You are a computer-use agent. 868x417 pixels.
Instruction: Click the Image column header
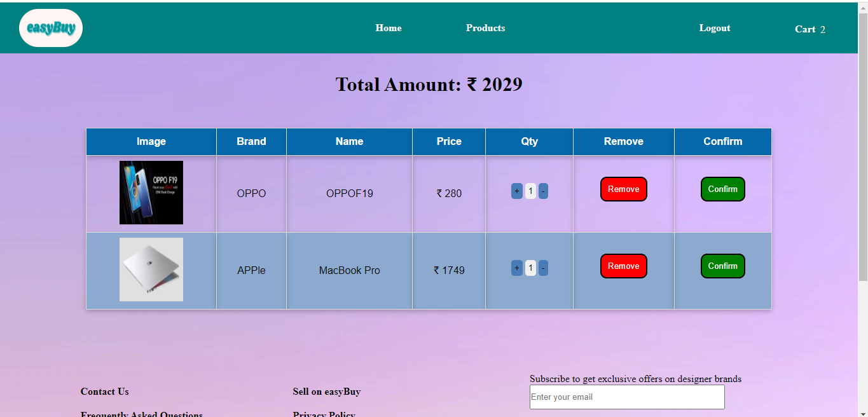tap(151, 142)
